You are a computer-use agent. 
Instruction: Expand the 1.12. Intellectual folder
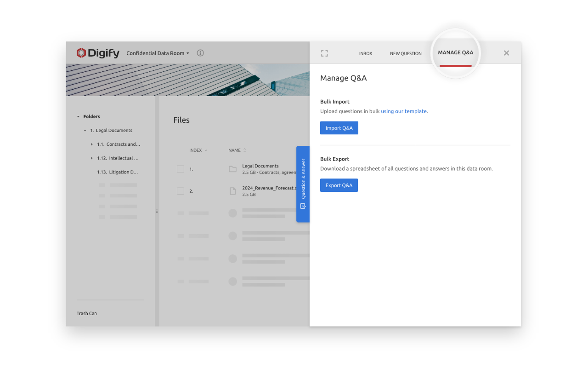92,158
